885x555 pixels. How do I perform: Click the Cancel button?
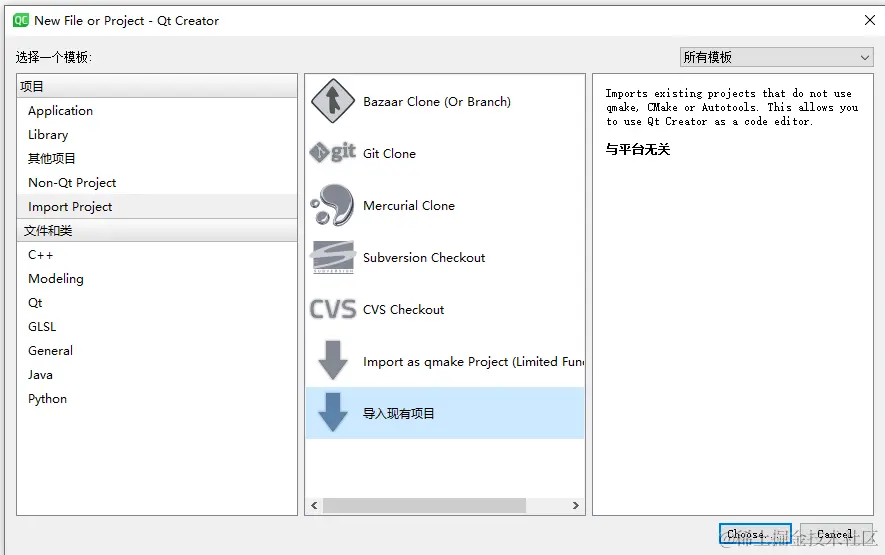836,534
